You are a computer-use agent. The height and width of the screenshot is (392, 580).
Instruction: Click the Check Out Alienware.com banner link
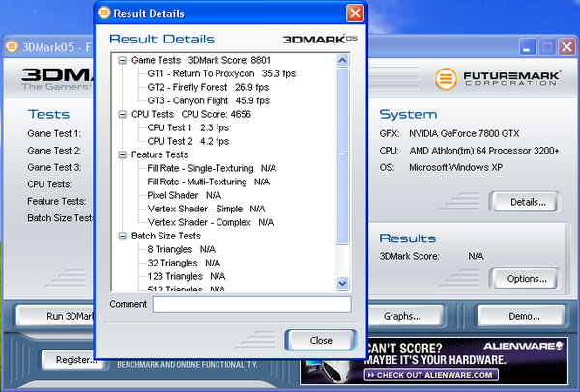(x=431, y=375)
